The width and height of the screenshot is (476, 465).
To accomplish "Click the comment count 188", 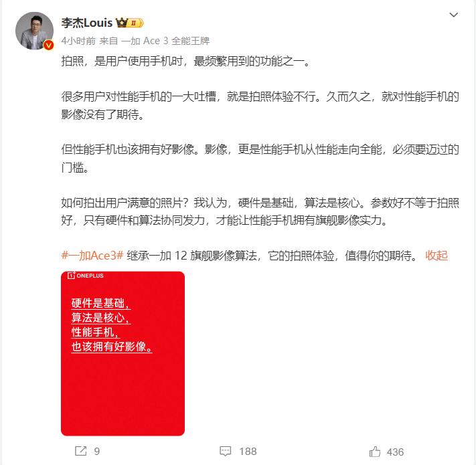I will coord(248,452).
